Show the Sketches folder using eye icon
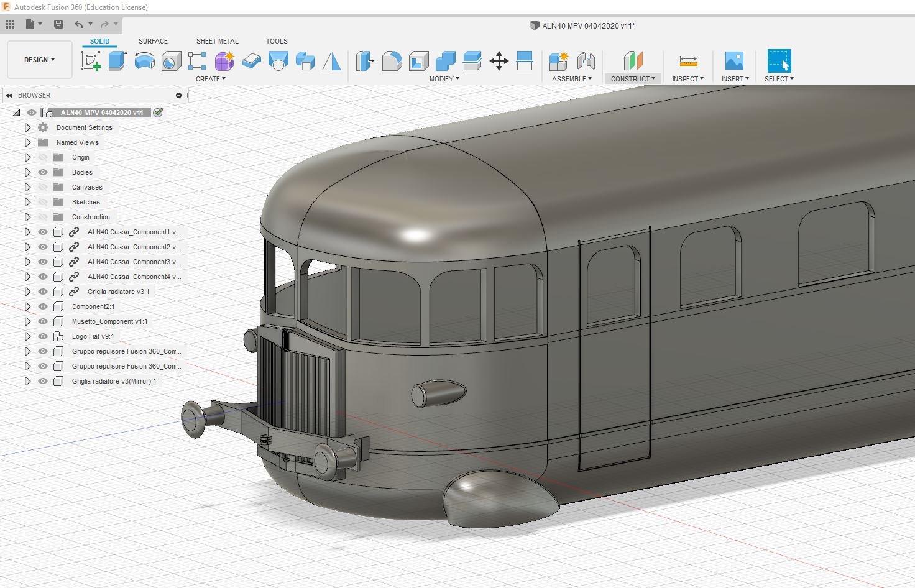 [43, 202]
